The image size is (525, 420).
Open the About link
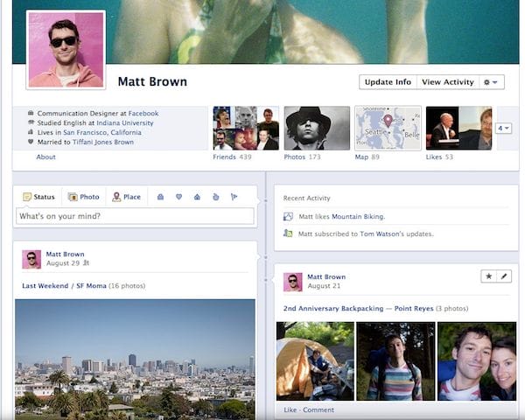click(x=45, y=157)
